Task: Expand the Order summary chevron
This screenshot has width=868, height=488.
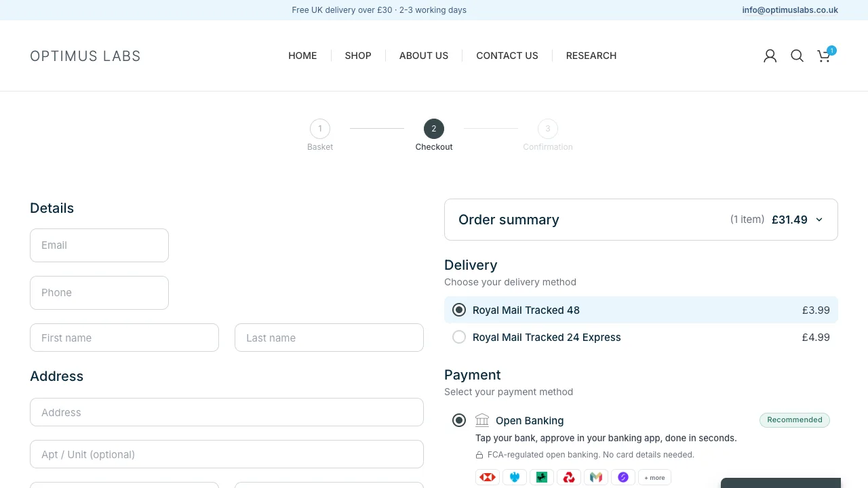Action: point(819,220)
